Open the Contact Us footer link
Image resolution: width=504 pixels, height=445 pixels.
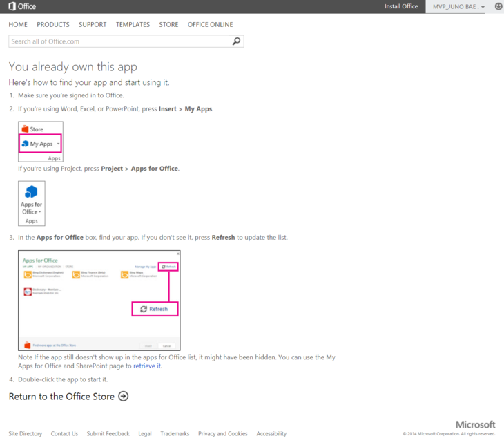[64, 433]
